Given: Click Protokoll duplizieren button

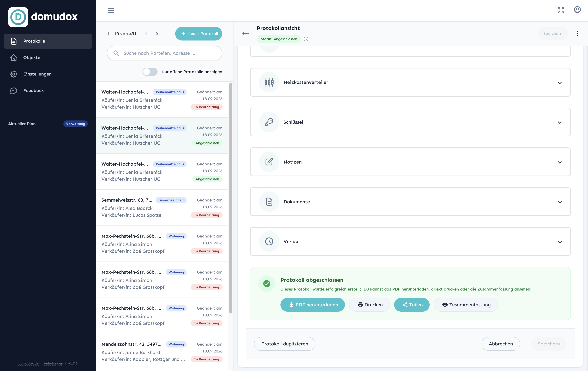Looking at the screenshot, I should pyautogui.click(x=284, y=344).
